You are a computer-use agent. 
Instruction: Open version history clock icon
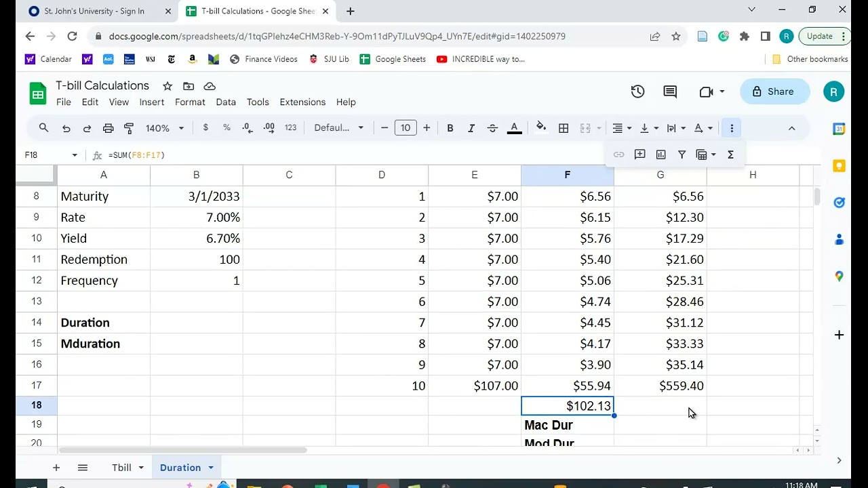pyautogui.click(x=637, y=91)
